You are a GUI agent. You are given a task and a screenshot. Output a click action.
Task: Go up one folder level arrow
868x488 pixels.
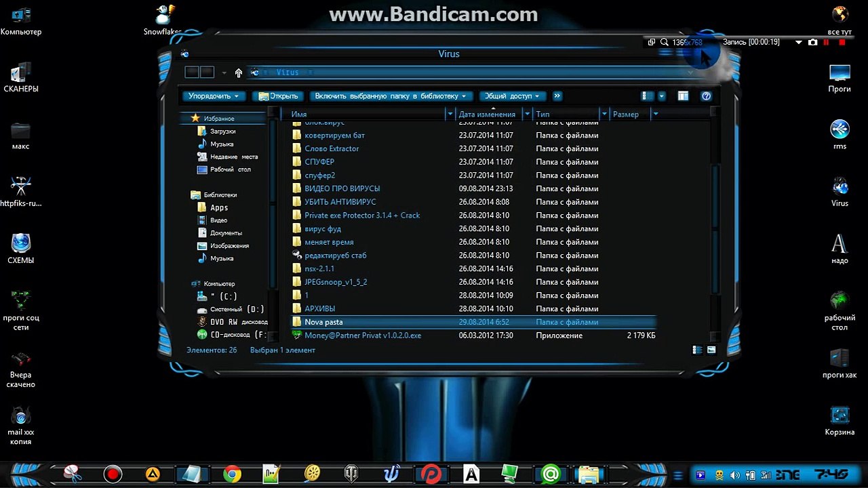[x=238, y=73]
